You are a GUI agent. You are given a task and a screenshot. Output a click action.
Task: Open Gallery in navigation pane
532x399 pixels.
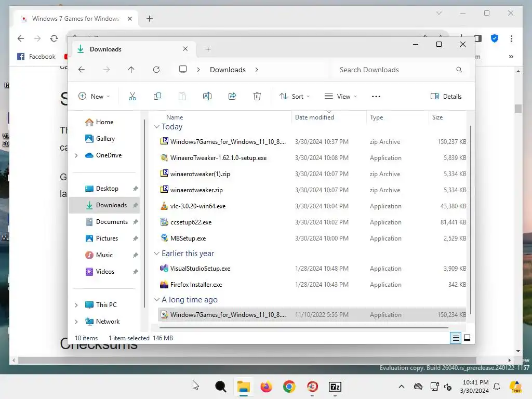click(x=104, y=139)
